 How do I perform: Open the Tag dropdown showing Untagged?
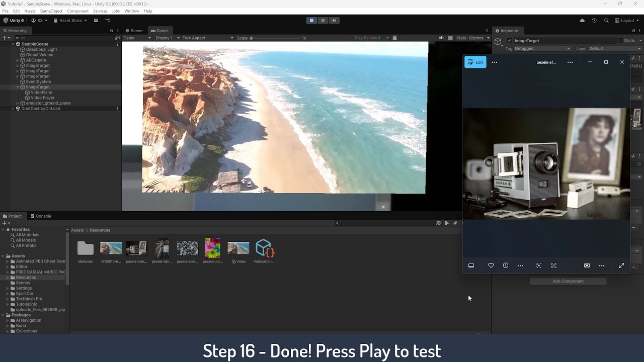click(542, 49)
